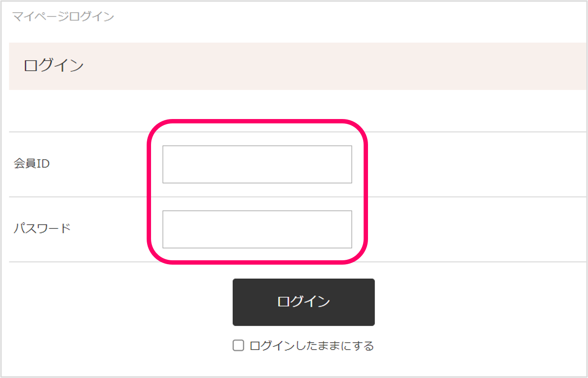Viewport: 588px width, 378px height.
Task: Click the page title マイページログイン
Action: pyautogui.click(x=63, y=17)
